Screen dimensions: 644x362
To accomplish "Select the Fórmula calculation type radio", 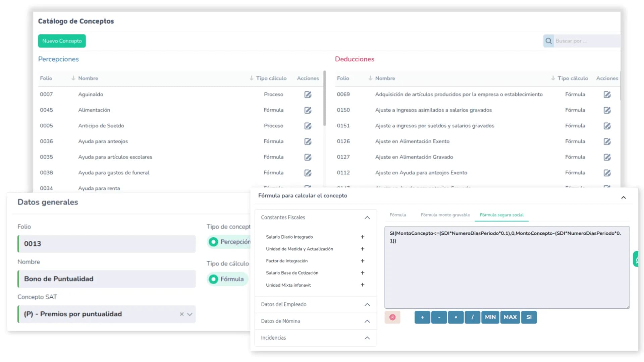I will 213,279.
